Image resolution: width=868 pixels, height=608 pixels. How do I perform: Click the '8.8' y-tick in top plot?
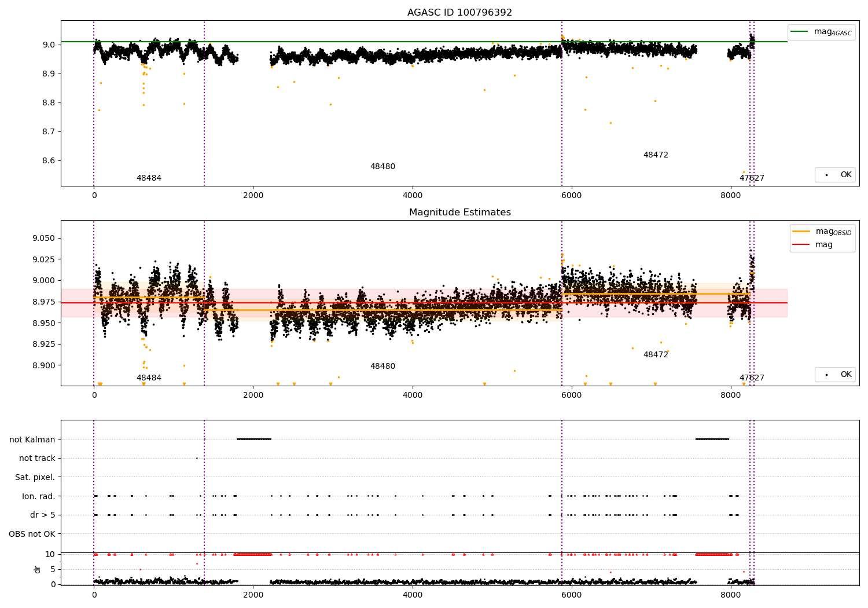click(x=49, y=102)
